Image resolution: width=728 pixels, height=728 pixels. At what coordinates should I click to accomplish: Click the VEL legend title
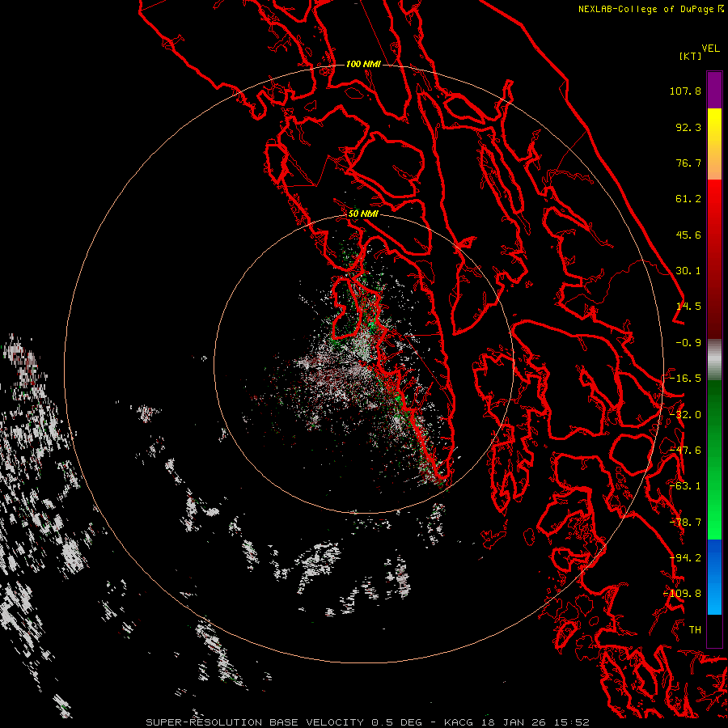pyautogui.click(x=710, y=49)
